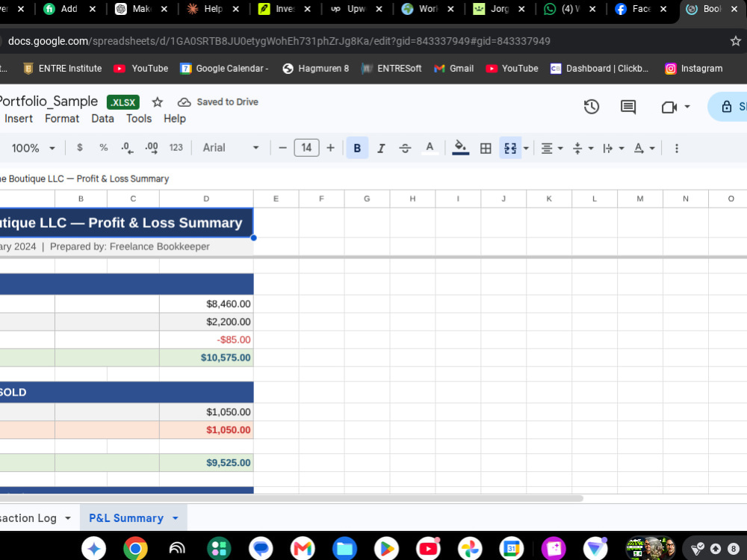
Task: Click the horizontal scrollbar
Action: point(291,498)
